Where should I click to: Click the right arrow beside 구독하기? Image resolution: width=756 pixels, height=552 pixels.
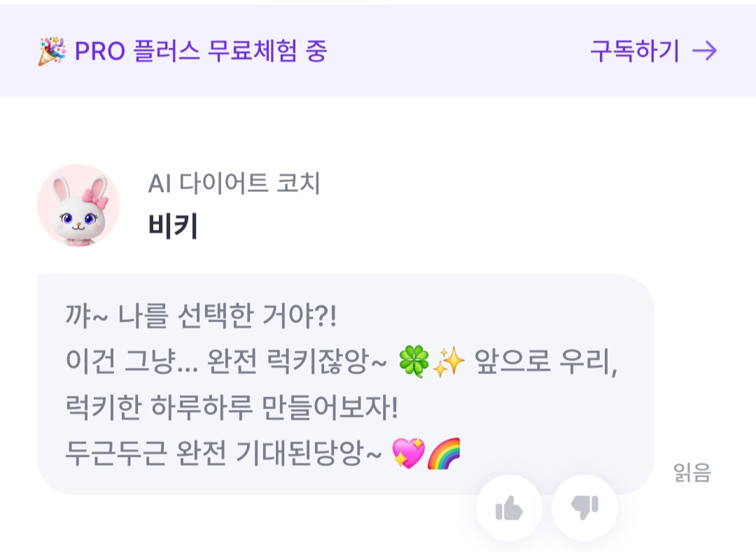pos(704,51)
